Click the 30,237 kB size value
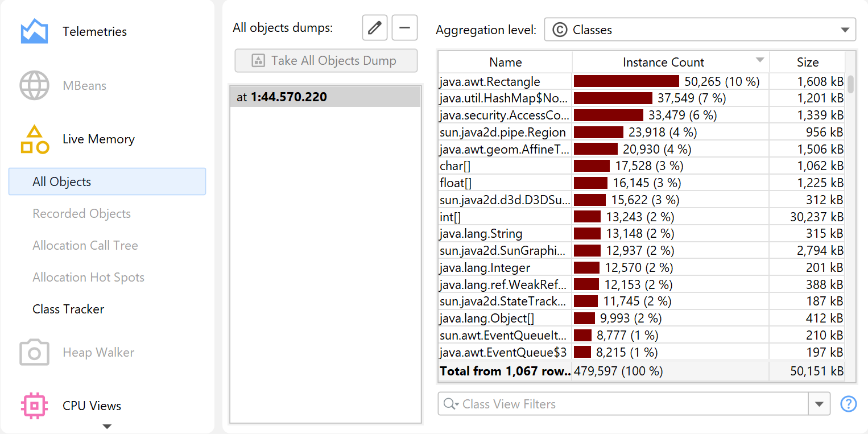Viewport: 868px width, 434px height. [x=817, y=217]
